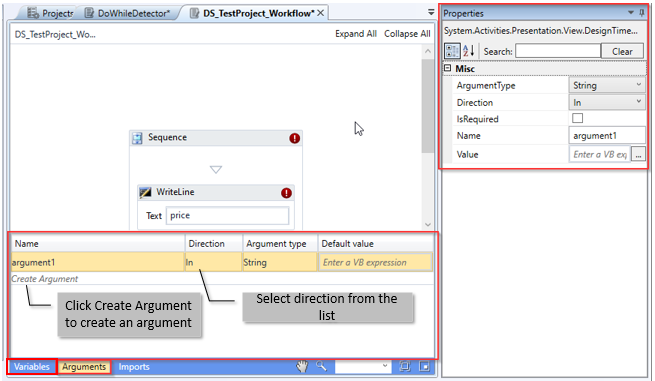Click the WriteLine error indicator icon
655x381 pixels.
coord(286,193)
